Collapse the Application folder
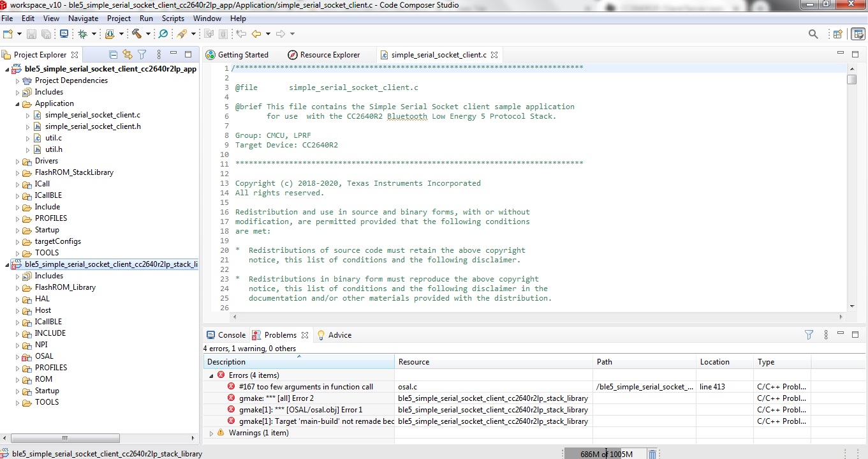 pyautogui.click(x=18, y=104)
